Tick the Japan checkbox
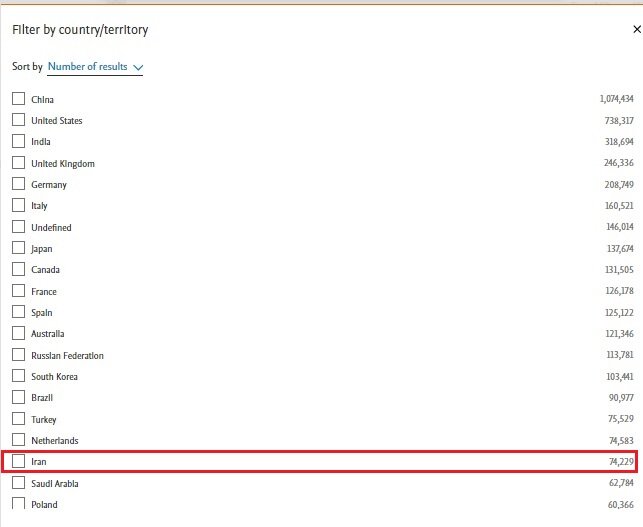Screen dimensions: 643x527 [18, 248]
